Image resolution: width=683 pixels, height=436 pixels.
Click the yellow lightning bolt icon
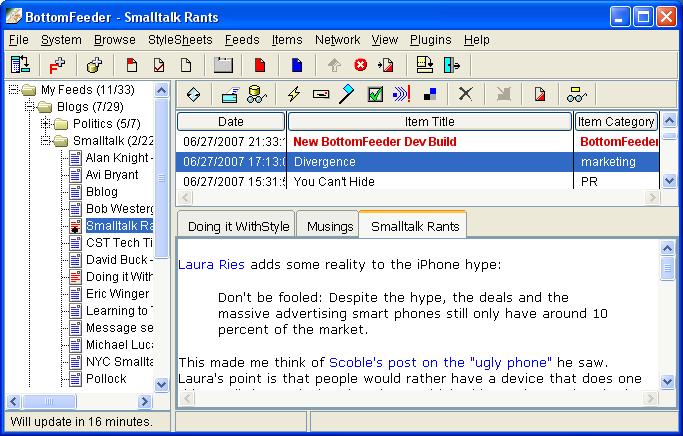click(294, 94)
